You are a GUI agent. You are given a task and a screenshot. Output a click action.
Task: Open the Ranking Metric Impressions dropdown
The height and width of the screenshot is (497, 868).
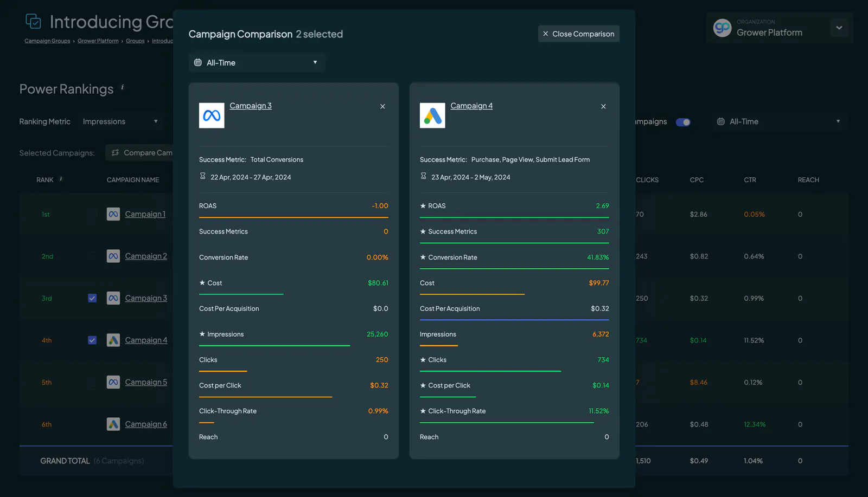click(x=120, y=121)
